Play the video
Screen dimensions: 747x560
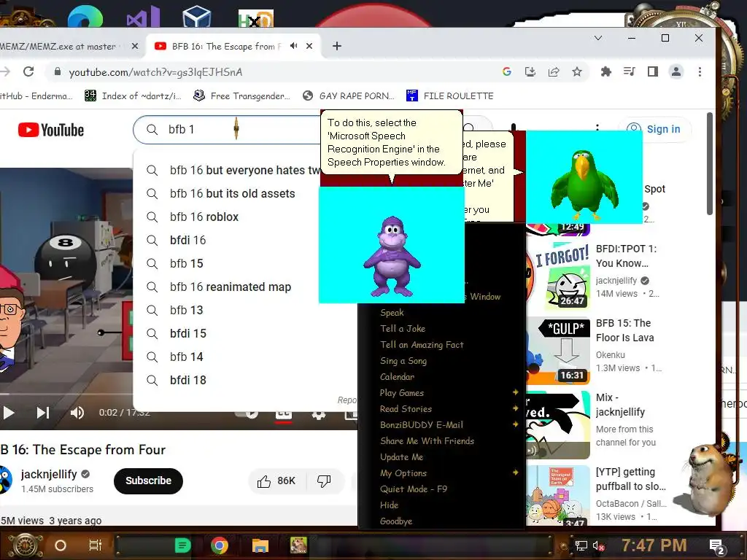click(8, 413)
